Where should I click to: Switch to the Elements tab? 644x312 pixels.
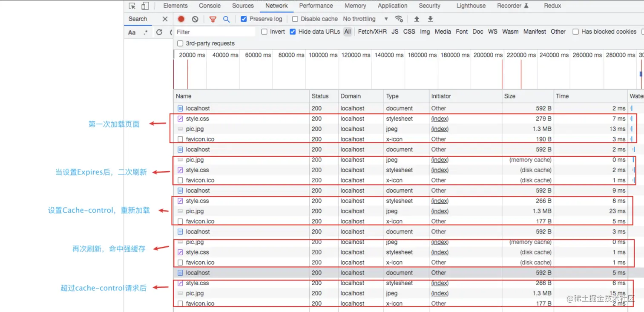(175, 6)
